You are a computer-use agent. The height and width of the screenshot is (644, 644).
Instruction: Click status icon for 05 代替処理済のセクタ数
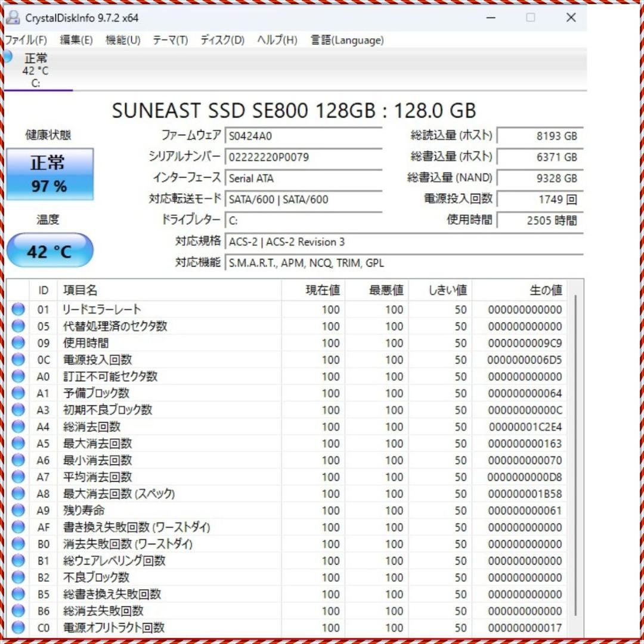point(18,326)
